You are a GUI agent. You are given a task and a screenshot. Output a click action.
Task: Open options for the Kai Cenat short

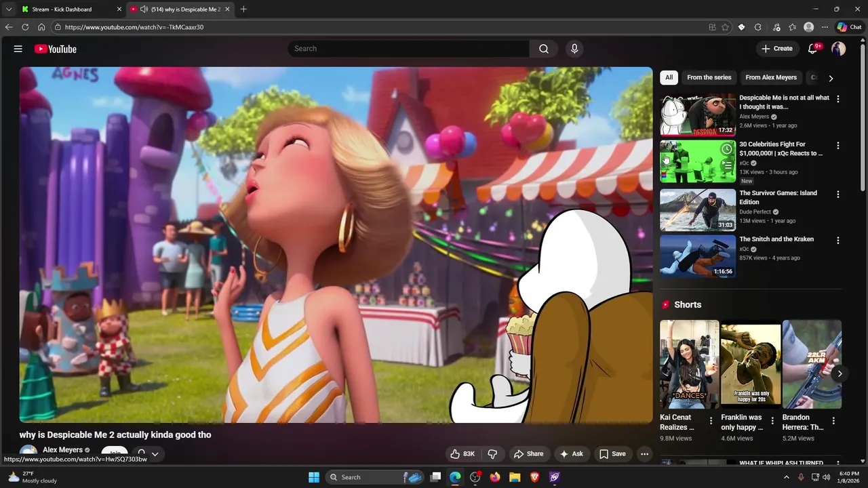click(711, 421)
